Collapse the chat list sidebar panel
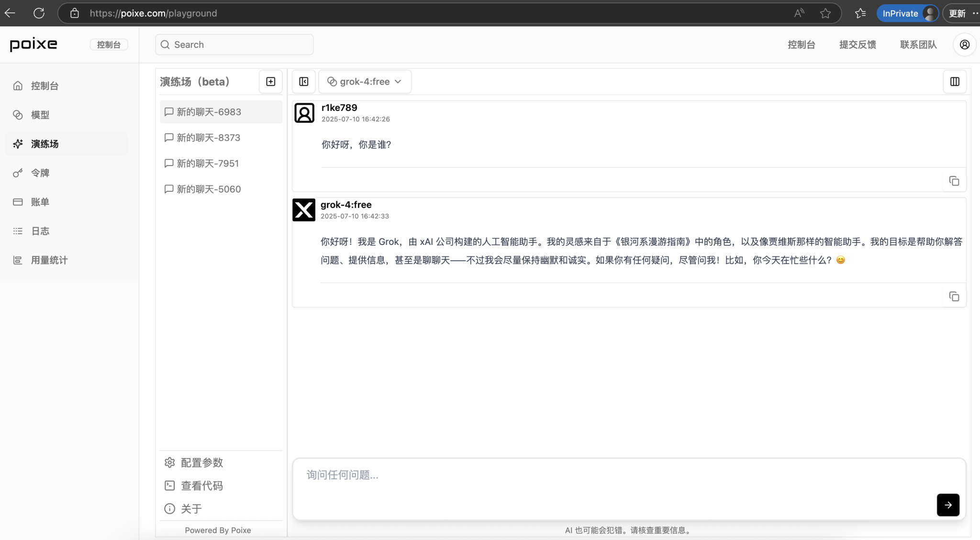Image resolution: width=980 pixels, height=540 pixels. point(304,82)
